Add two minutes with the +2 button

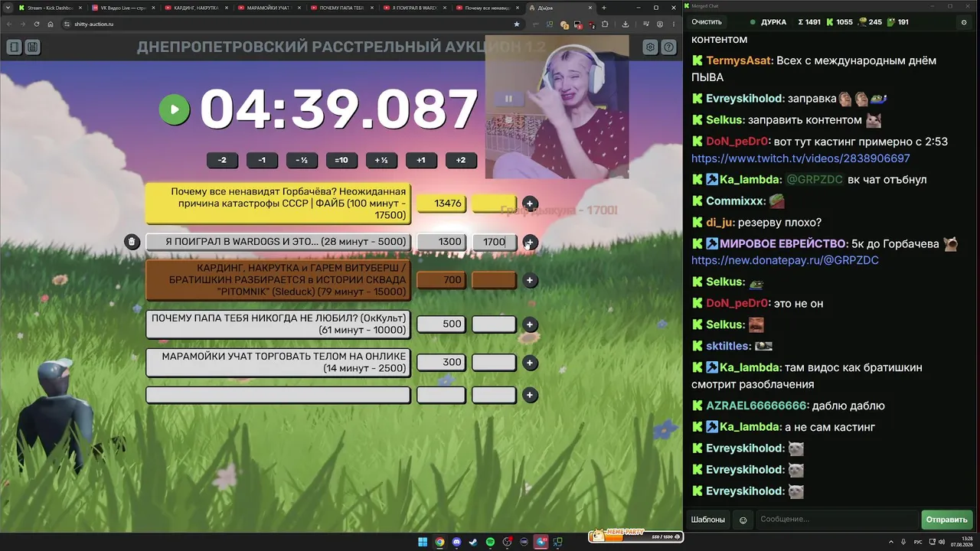click(461, 160)
